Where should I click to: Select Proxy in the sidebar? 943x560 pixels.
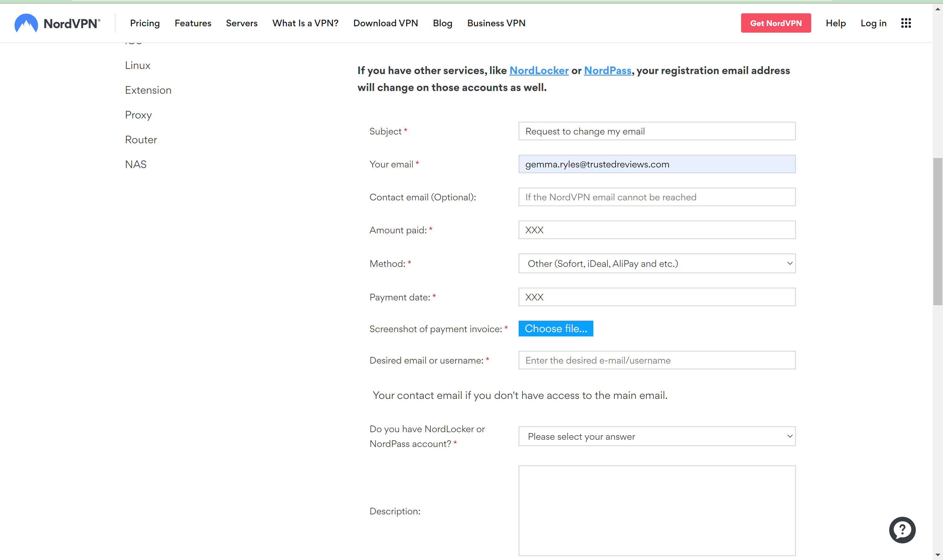[x=138, y=115]
